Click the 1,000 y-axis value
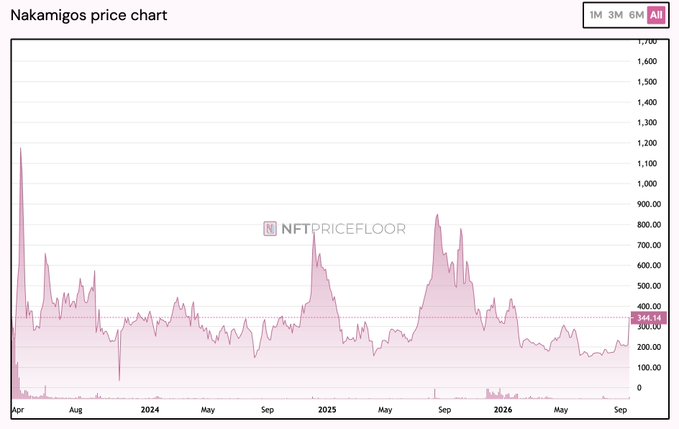 pyautogui.click(x=647, y=184)
